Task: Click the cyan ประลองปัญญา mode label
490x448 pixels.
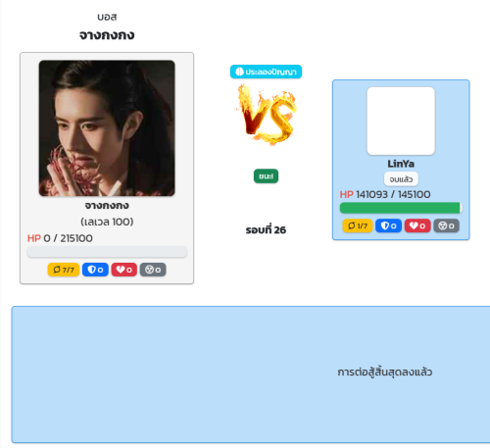Action: pos(266,72)
